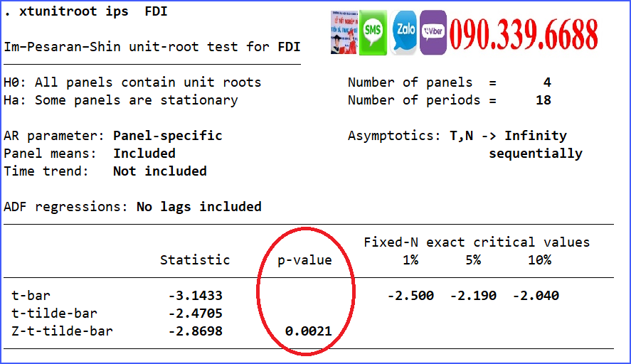Click the Im-Pesaran-Shin unit-root test title
This screenshot has height=364, width=631.
152,47
